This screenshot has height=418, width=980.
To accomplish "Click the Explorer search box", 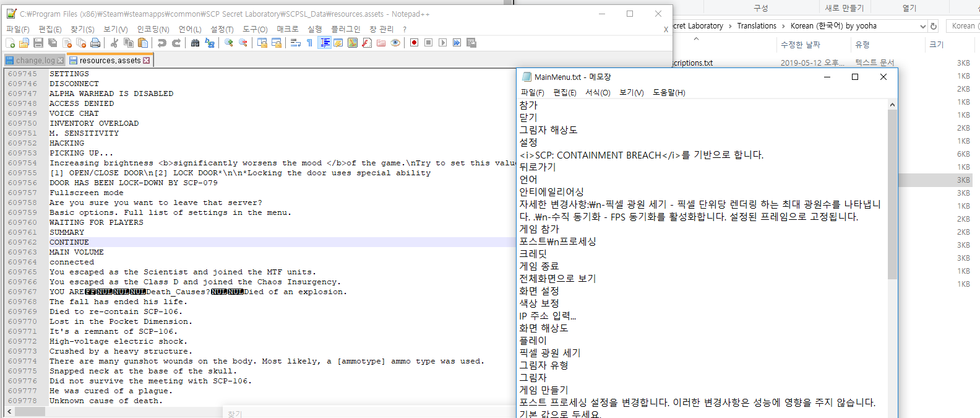I will (963, 26).
